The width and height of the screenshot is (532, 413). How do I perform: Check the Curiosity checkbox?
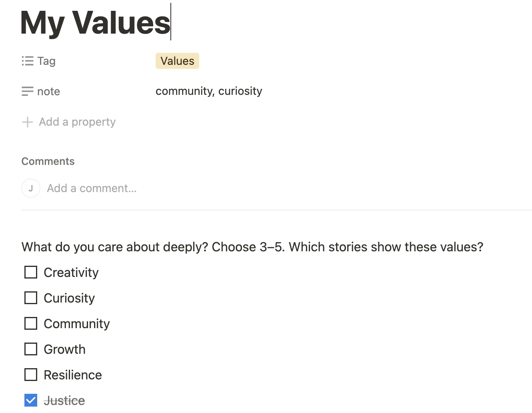(31, 298)
